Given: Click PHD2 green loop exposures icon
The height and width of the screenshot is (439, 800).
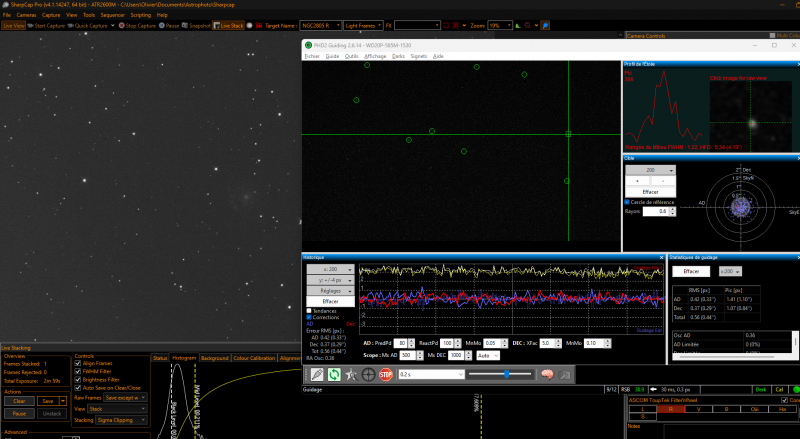Looking at the screenshot, I should [334, 375].
